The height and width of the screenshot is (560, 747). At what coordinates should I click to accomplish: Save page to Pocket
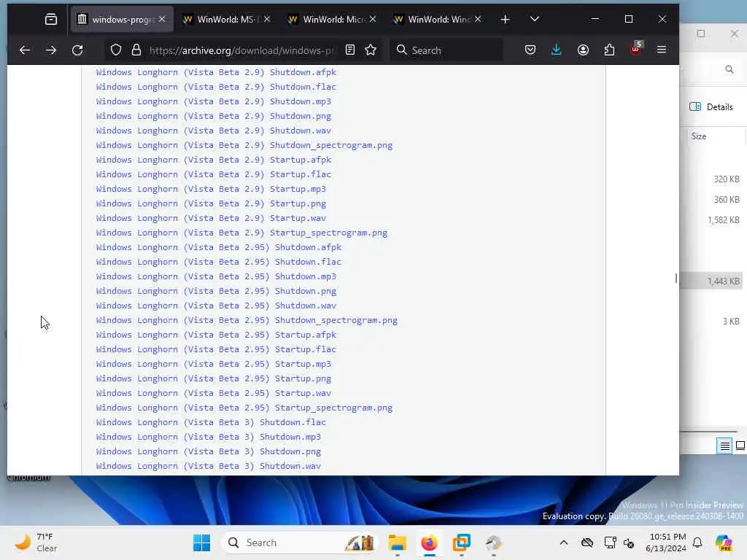coord(530,50)
